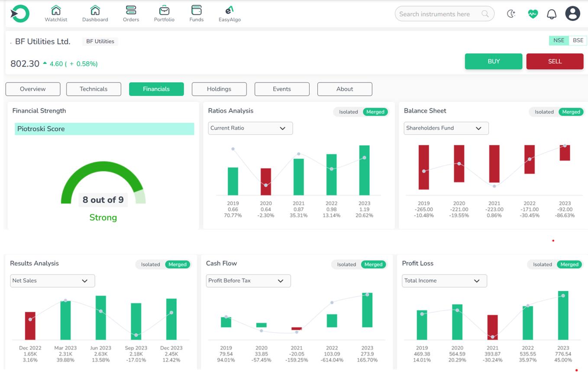Click the 2023 Profit Before Tax bar

tap(367, 310)
